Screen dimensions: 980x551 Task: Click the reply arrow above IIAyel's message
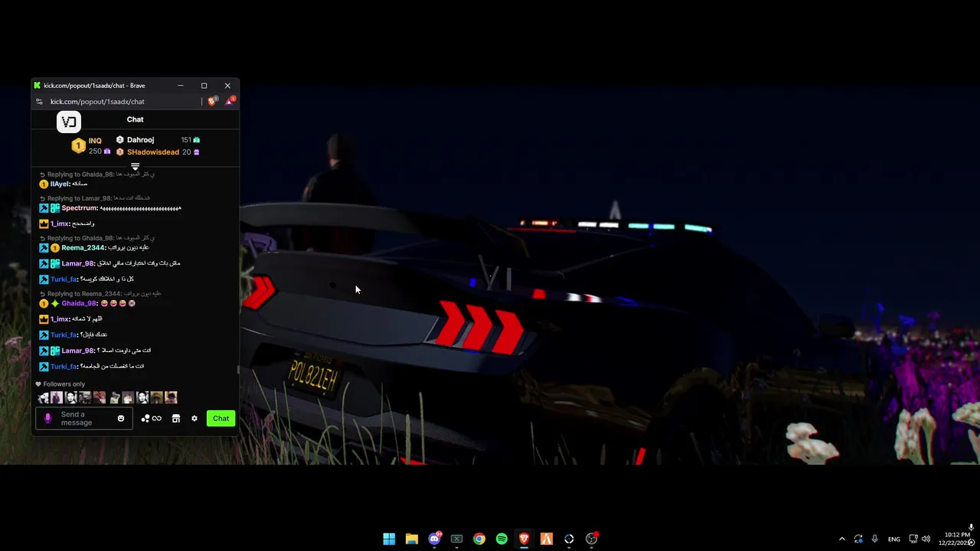(x=43, y=174)
